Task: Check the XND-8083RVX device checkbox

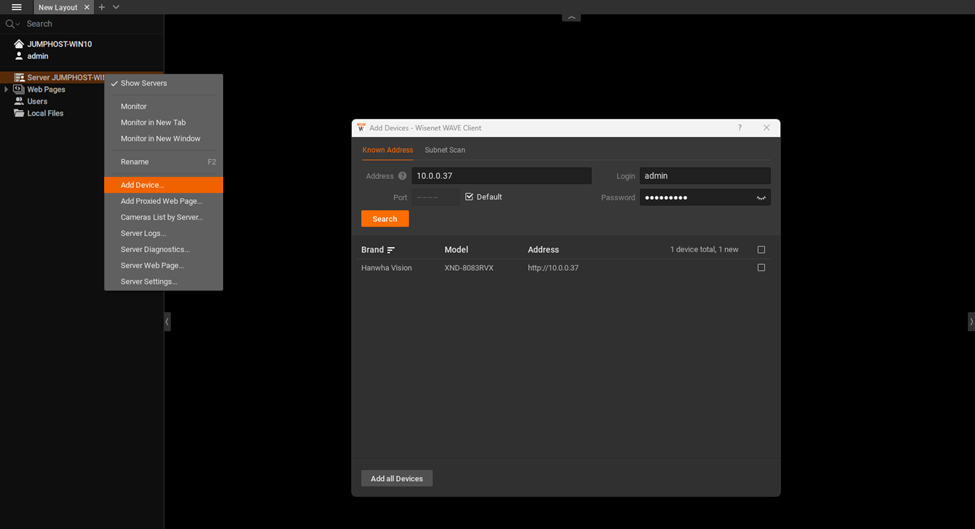Action: click(x=761, y=268)
